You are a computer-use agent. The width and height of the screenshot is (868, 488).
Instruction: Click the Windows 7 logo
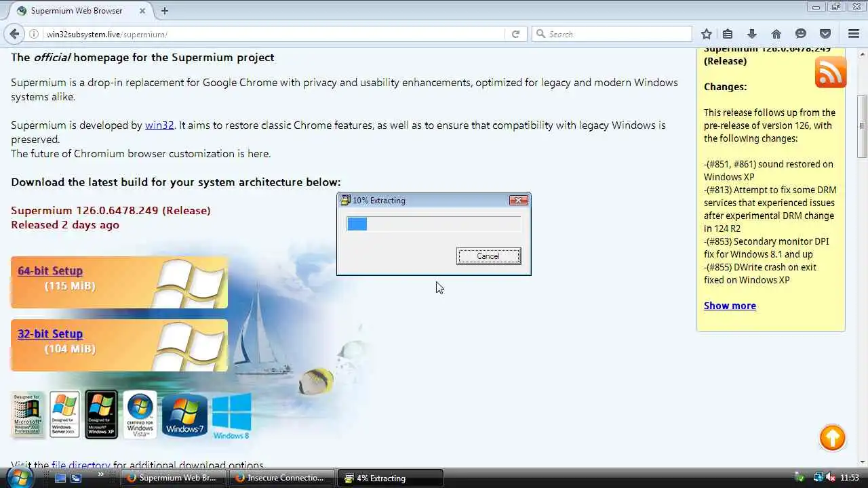click(184, 415)
